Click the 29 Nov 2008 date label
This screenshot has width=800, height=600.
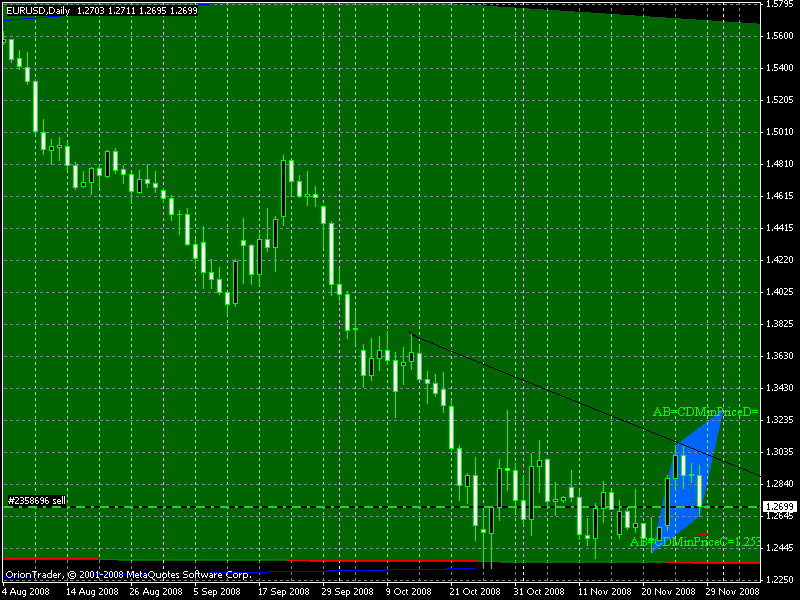coord(732,592)
